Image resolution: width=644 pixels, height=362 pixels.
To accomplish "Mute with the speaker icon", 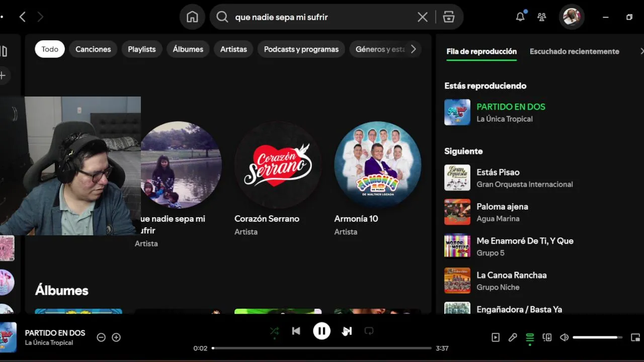I will tap(564, 337).
